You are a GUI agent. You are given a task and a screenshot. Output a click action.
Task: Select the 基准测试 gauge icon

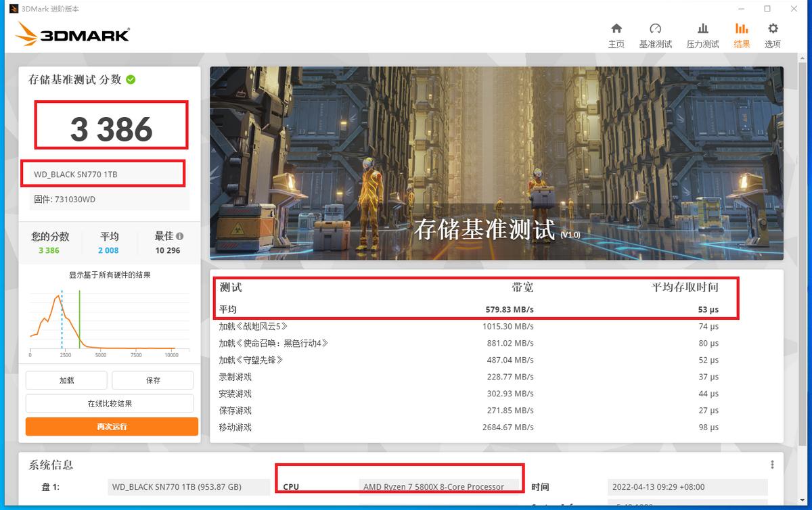[x=656, y=30]
